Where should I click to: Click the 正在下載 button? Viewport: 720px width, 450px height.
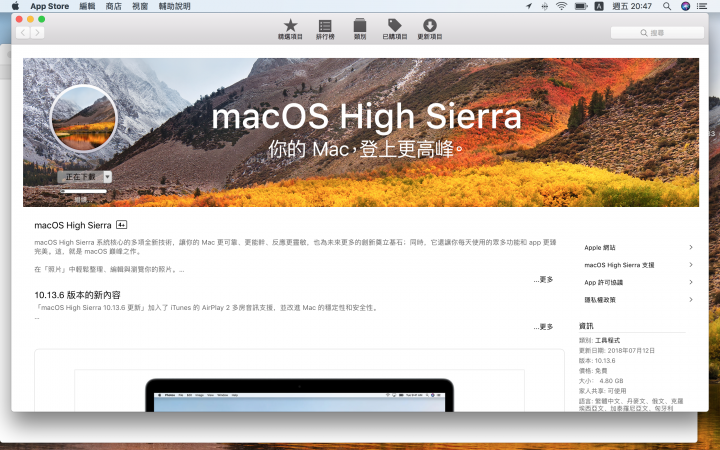pyautogui.click(x=80, y=177)
